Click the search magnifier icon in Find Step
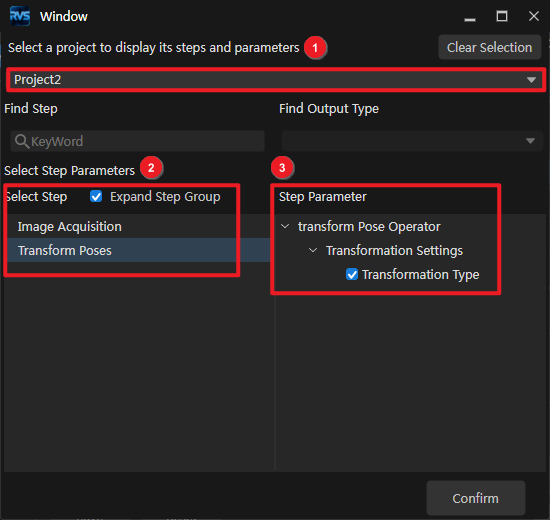Viewport: 550px width, 520px height. click(22, 141)
